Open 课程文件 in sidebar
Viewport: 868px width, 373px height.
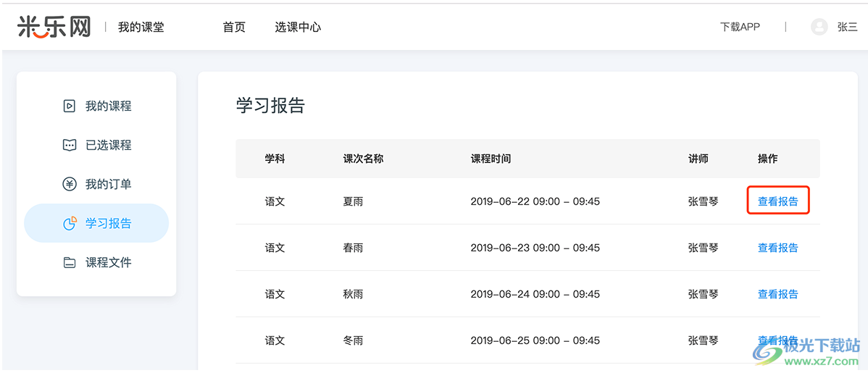click(96, 262)
